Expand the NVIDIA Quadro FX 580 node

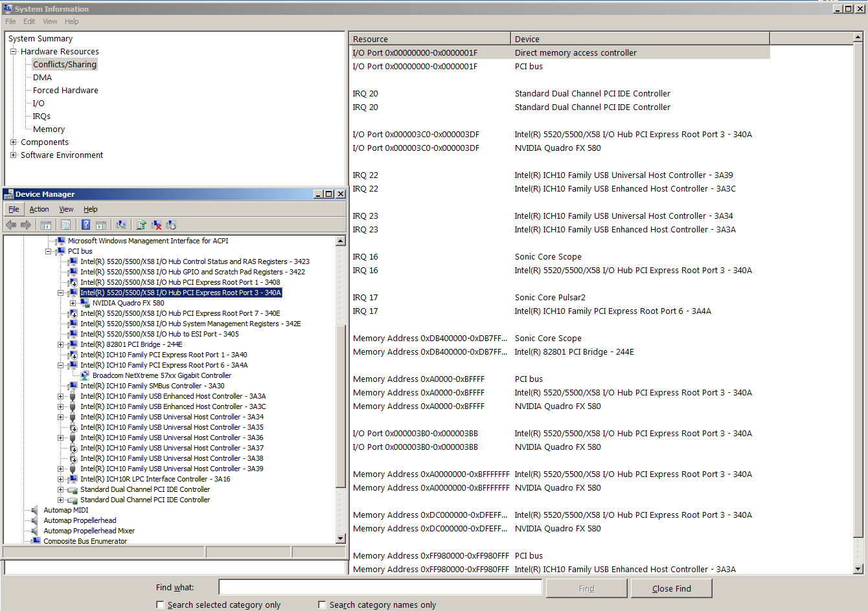[73, 303]
